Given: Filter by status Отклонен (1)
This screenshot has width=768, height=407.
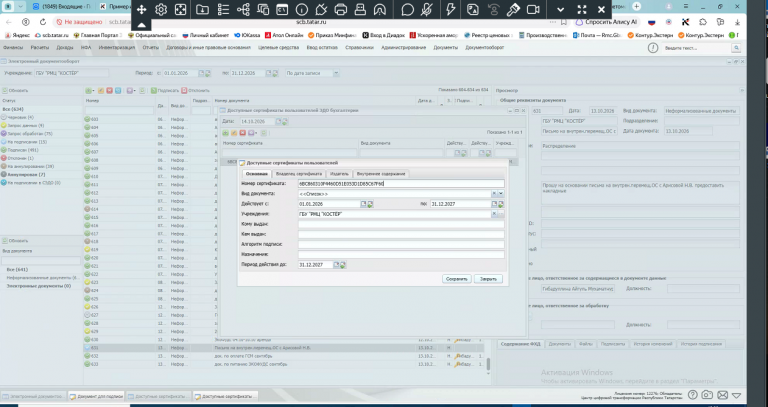Looking at the screenshot, I should click(18, 158).
